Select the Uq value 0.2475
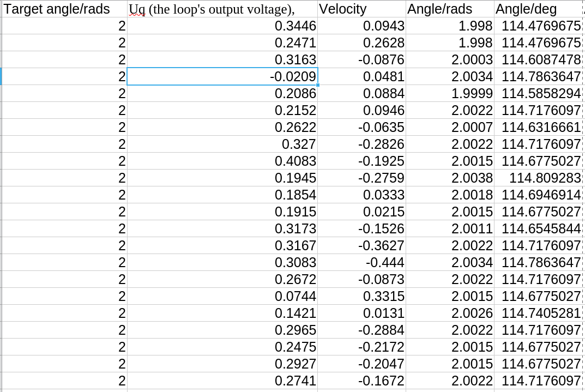585x392 pixels. pyautogui.click(x=222, y=347)
